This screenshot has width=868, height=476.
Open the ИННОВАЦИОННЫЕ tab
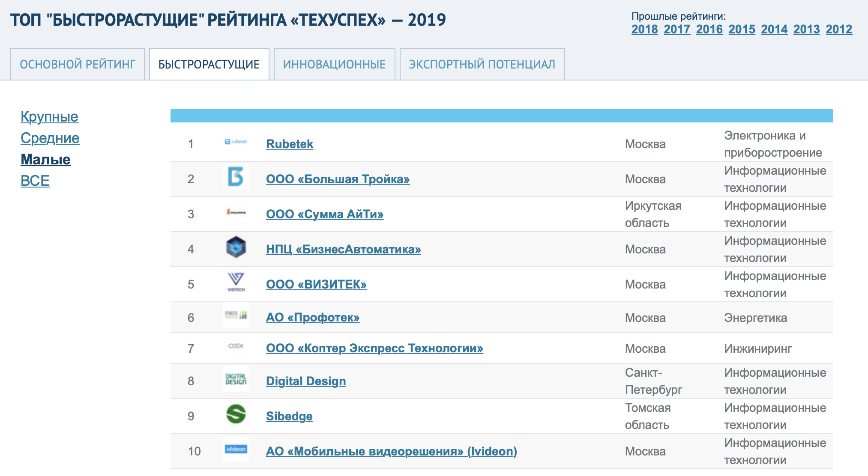(335, 64)
